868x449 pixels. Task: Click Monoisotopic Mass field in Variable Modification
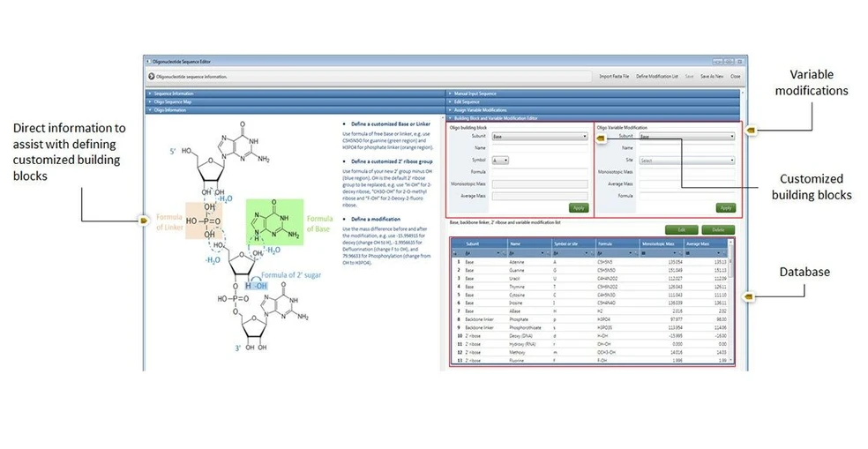[687, 172]
